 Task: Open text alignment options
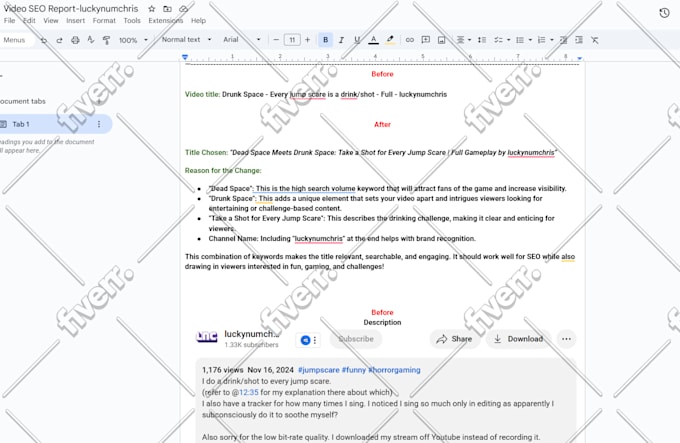point(463,40)
